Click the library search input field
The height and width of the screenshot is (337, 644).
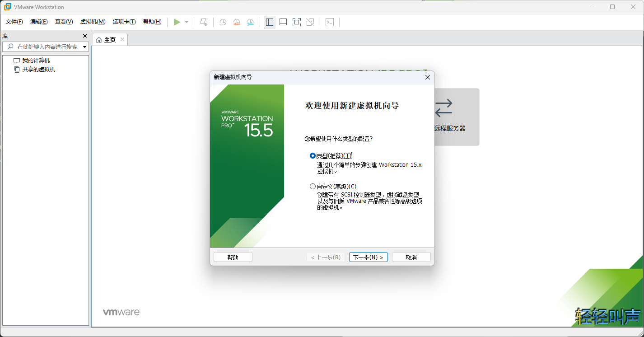coord(45,47)
